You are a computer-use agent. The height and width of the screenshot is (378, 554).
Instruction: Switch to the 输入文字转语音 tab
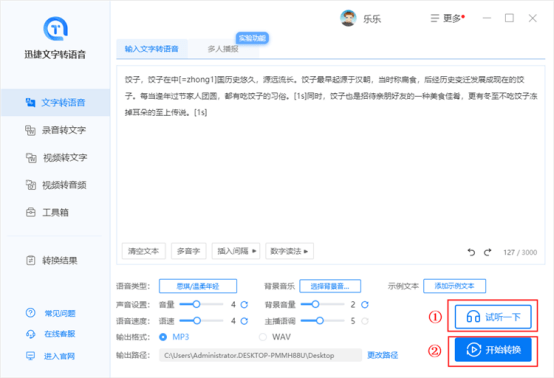click(x=152, y=49)
